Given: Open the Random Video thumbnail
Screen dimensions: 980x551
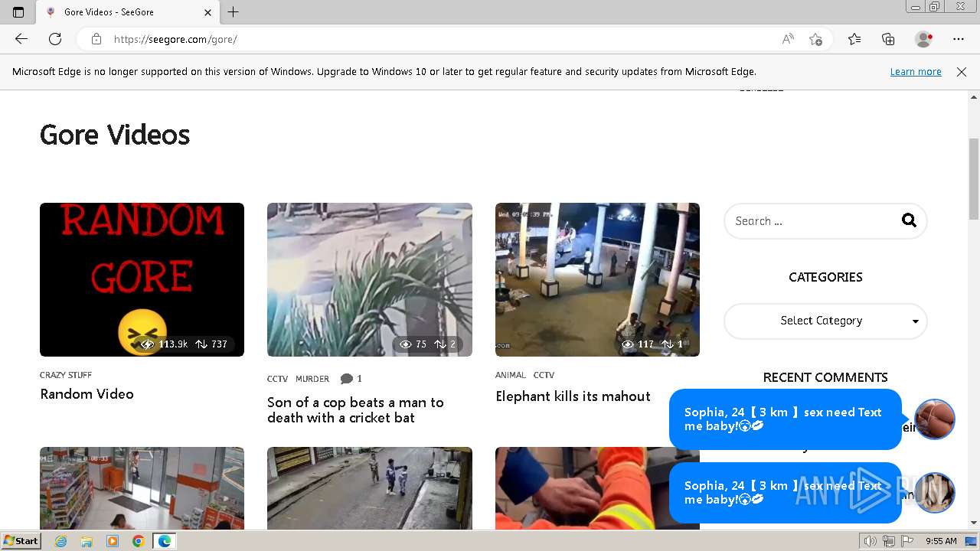Looking at the screenshot, I should (142, 279).
